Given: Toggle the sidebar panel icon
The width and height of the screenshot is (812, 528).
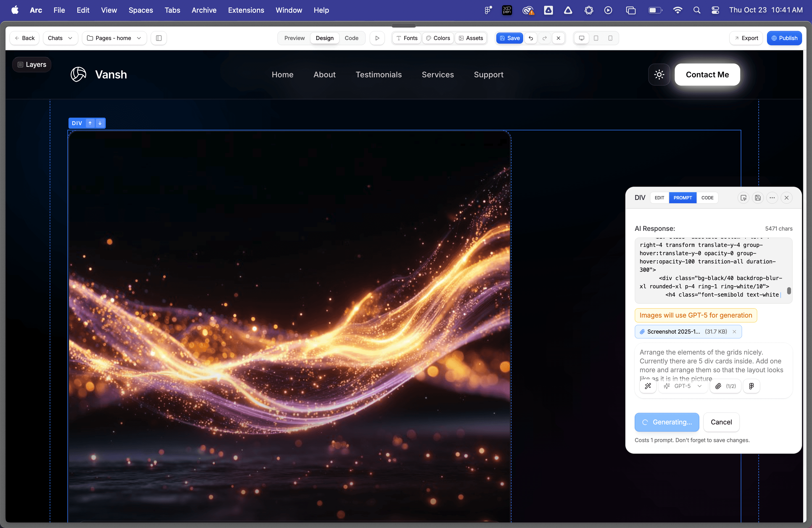Looking at the screenshot, I should 159,38.
